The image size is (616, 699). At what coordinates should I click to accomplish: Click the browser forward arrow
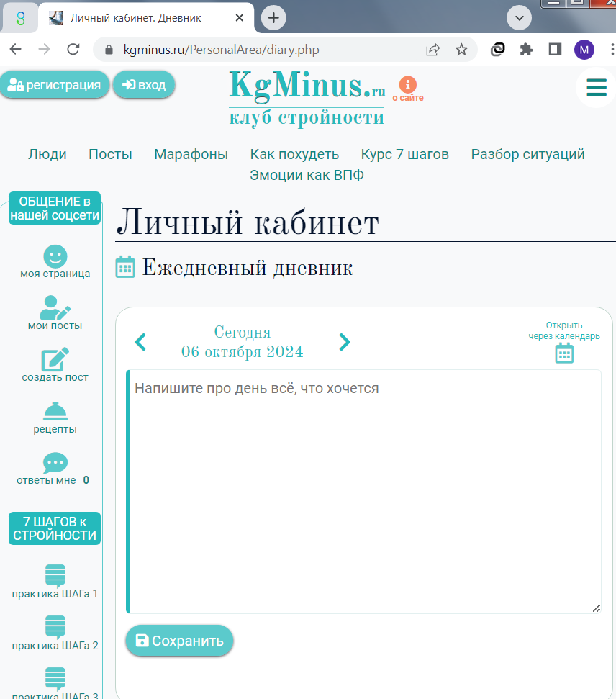44,49
